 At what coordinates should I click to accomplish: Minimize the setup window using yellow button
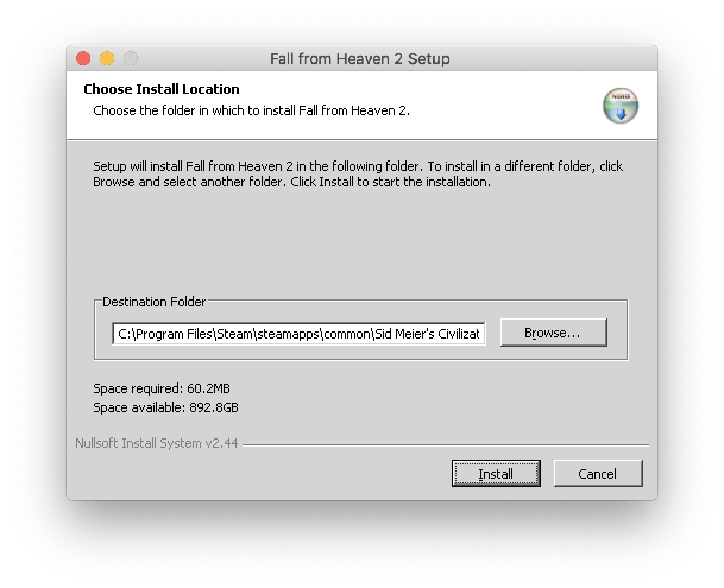[x=107, y=58]
